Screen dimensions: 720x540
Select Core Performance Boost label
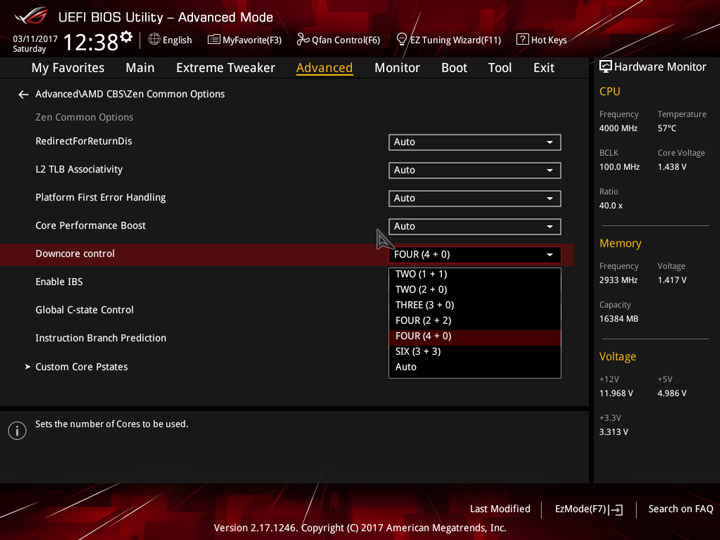click(90, 225)
